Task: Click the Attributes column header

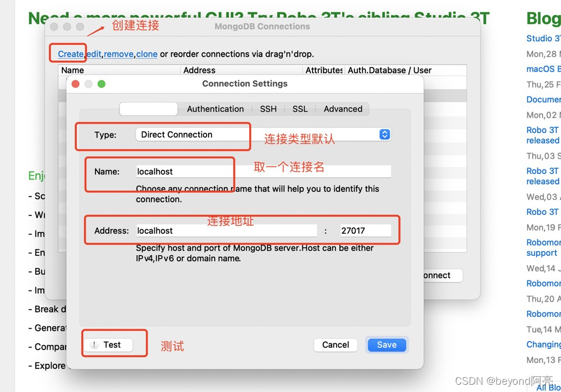Action: (x=324, y=70)
